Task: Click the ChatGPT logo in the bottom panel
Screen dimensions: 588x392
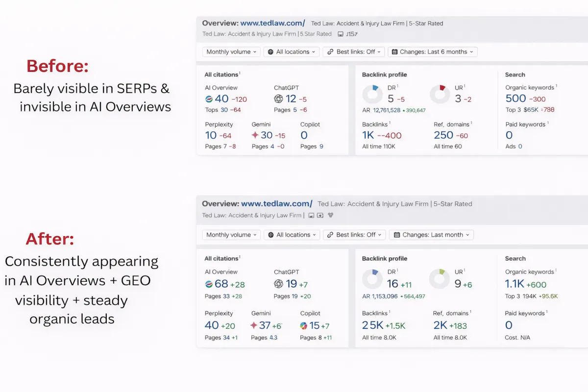Action: click(278, 284)
